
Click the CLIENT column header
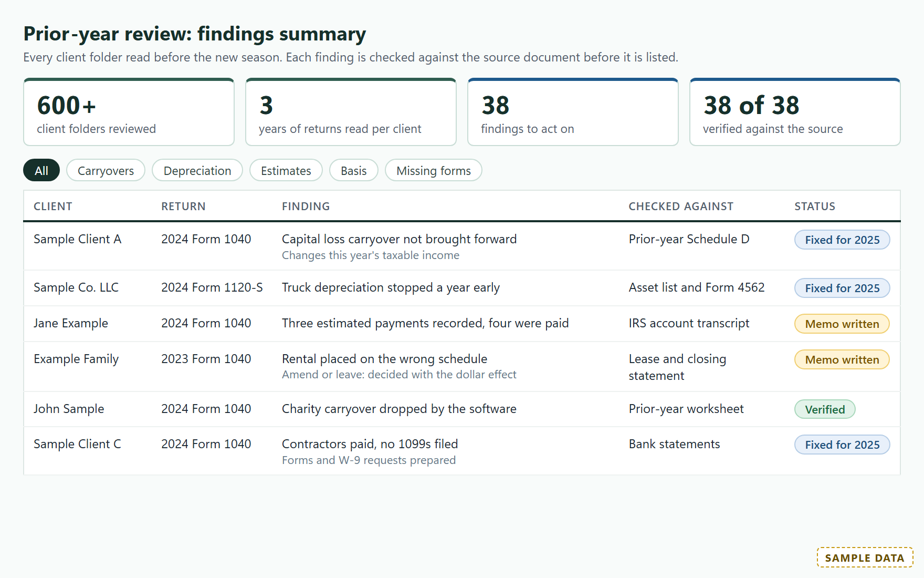point(53,207)
